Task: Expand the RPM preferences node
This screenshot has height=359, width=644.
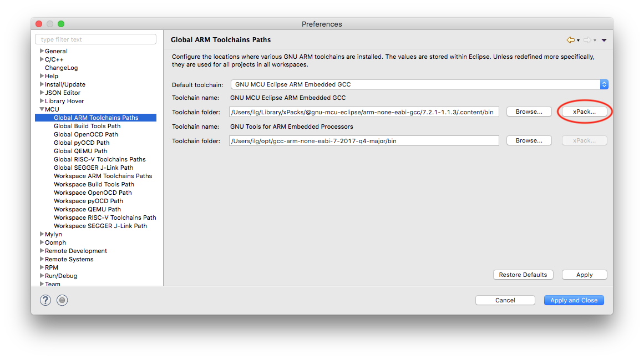Action: 42,267
